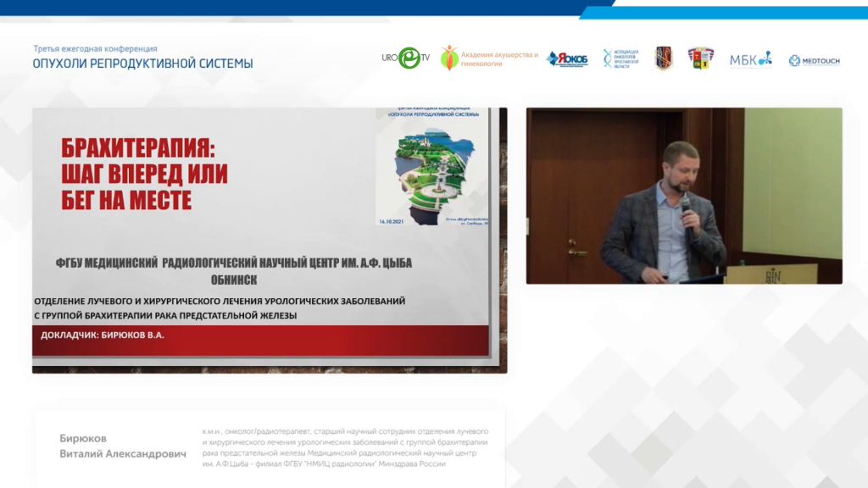
Task: Click the dark red and gold crest emblem
Action: 664,58
